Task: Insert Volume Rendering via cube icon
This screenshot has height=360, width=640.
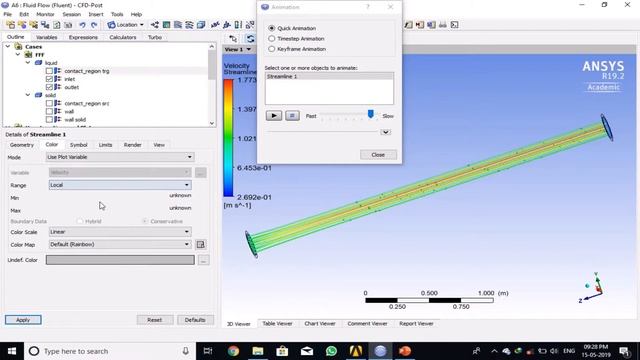Action: coord(201,25)
